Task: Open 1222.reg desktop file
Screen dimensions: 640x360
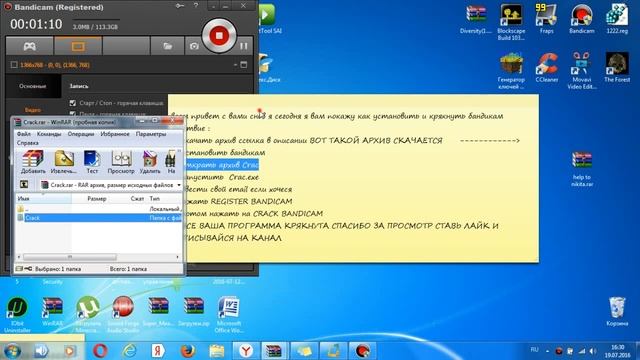Action: (x=617, y=20)
